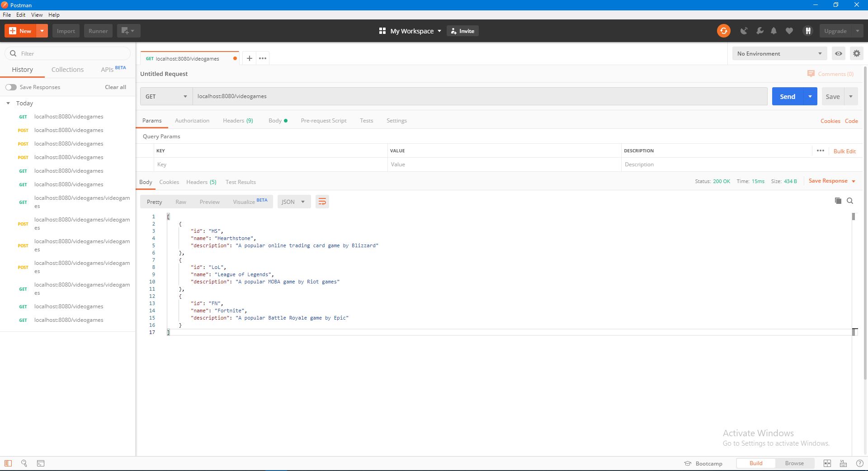Open the Cookies link near Code
Image resolution: width=868 pixels, height=471 pixels.
coord(830,121)
